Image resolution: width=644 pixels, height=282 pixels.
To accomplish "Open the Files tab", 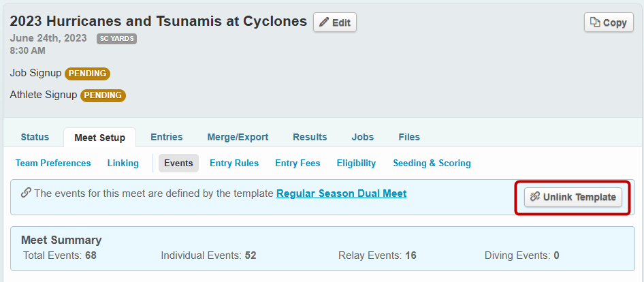I will 409,137.
